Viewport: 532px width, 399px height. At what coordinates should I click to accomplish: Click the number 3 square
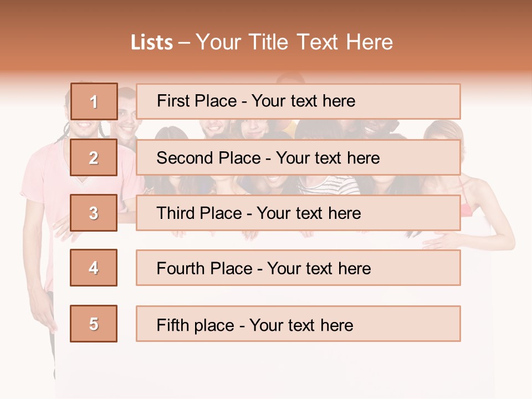94,213
